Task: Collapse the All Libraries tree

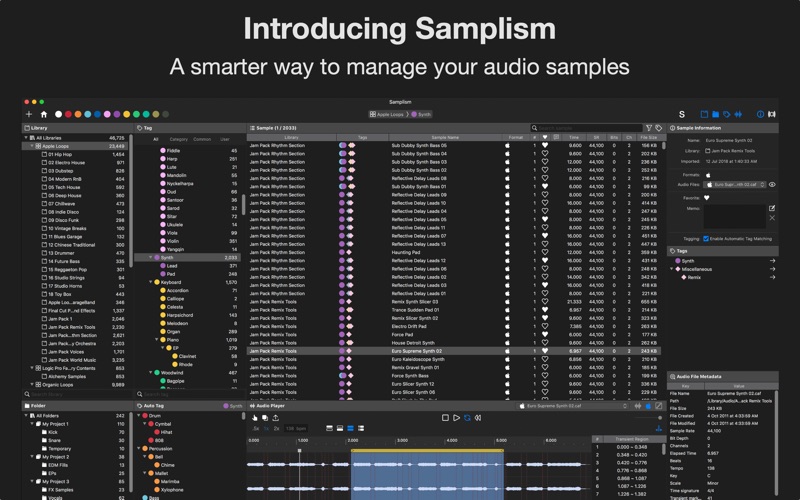Action: pos(26,138)
